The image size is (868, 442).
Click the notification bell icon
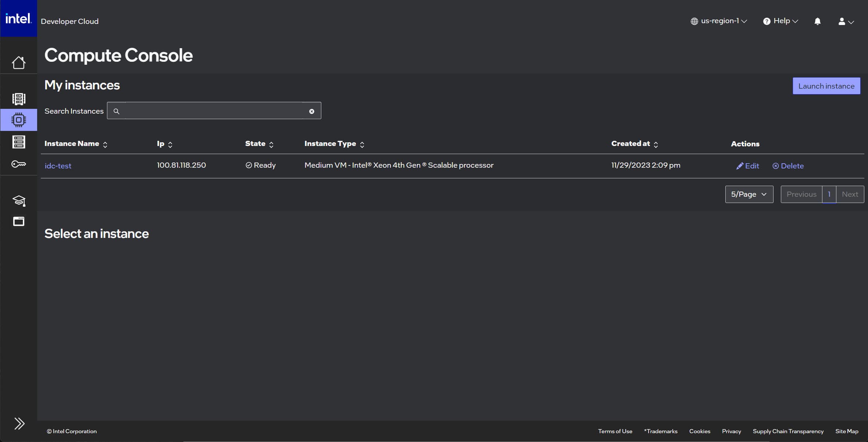[817, 21]
